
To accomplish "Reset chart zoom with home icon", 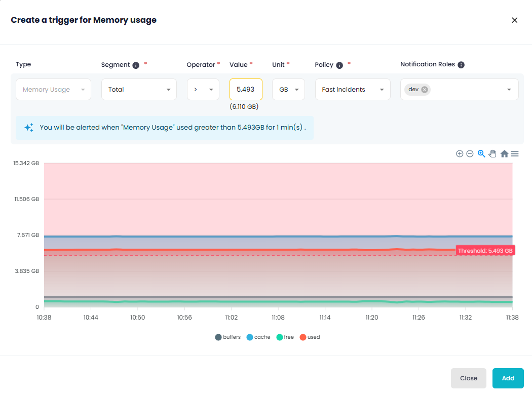I will pos(504,154).
